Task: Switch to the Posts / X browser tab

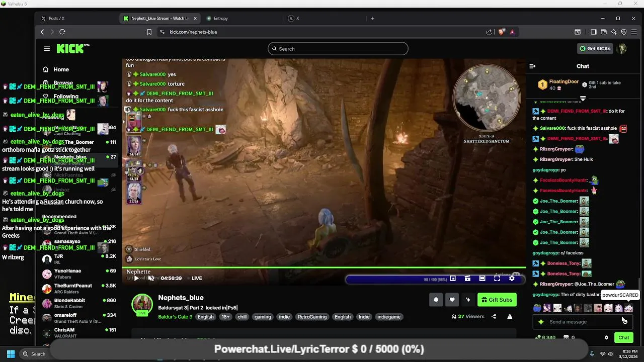Action: (x=76, y=18)
